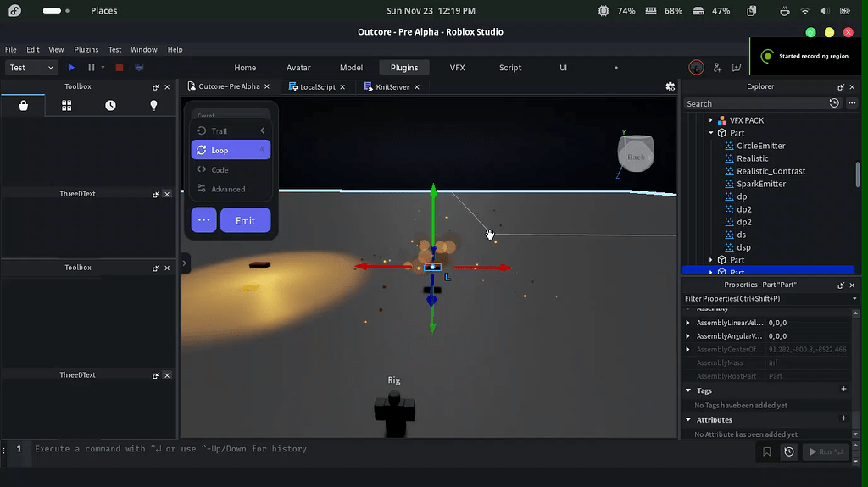The height and width of the screenshot is (487, 868).
Task: Click the view orientation cube Back face
Action: click(636, 157)
